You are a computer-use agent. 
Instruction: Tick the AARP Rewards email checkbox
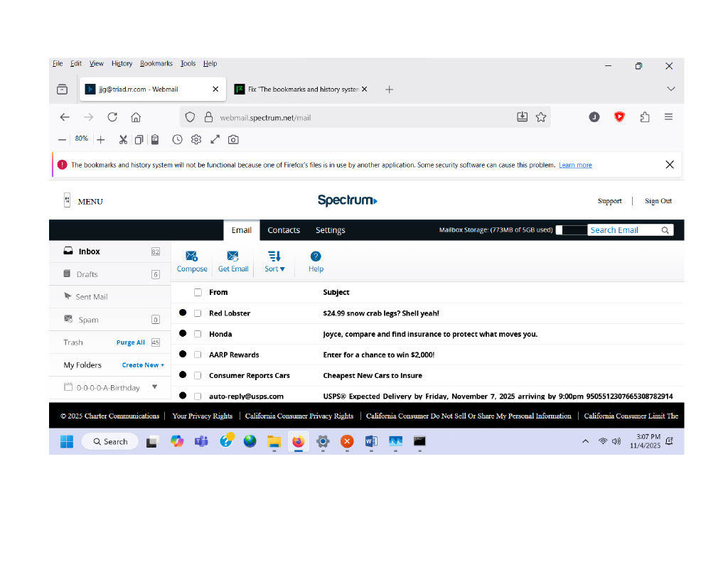[x=198, y=355]
